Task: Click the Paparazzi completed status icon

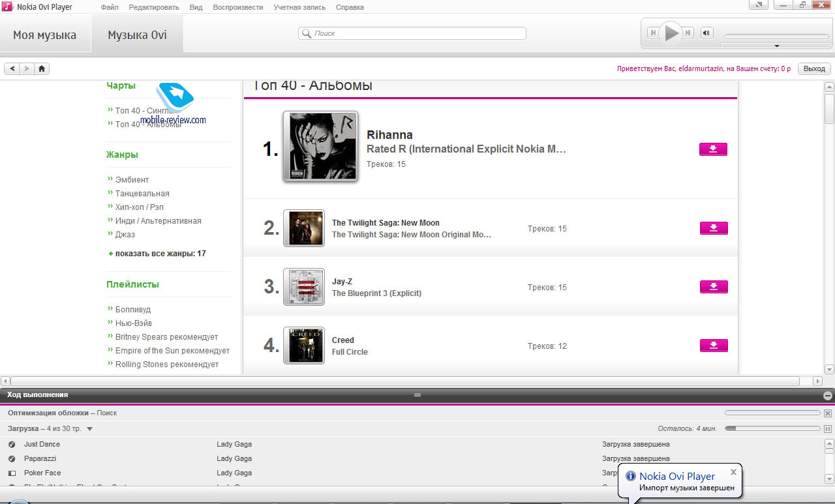Action: (12, 459)
